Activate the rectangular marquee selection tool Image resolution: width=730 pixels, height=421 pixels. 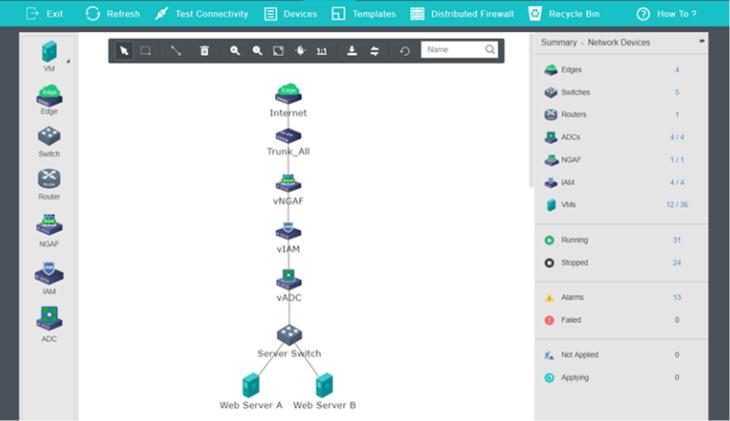click(x=146, y=50)
